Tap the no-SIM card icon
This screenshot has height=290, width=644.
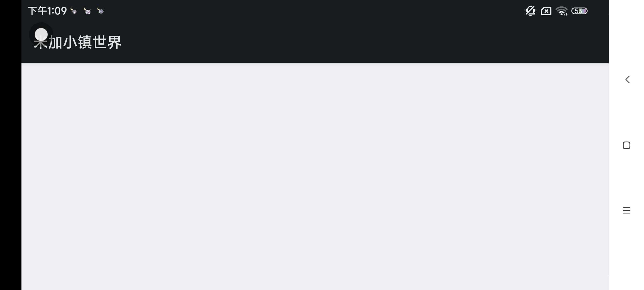(546, 11)
